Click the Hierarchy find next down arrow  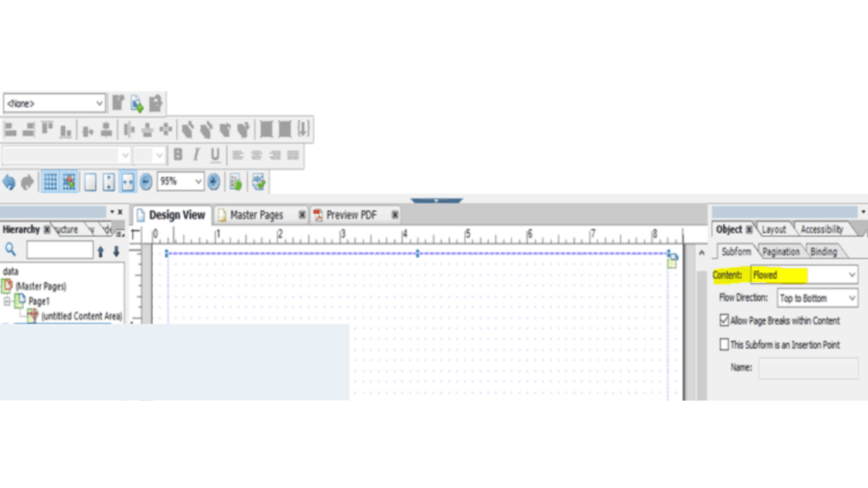[x=116, y=251]
